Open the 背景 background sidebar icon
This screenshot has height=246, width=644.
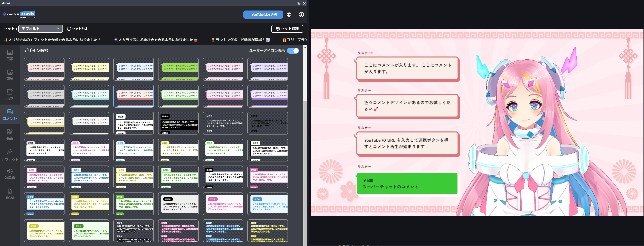coord(10,55)
